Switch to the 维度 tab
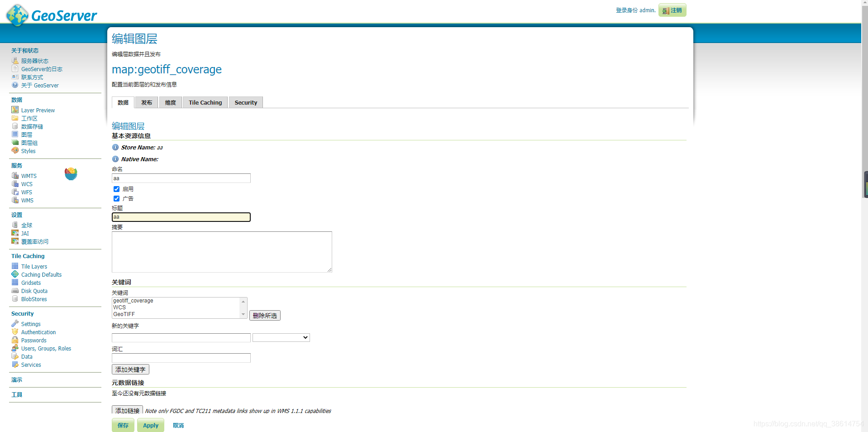 [170, 102]
